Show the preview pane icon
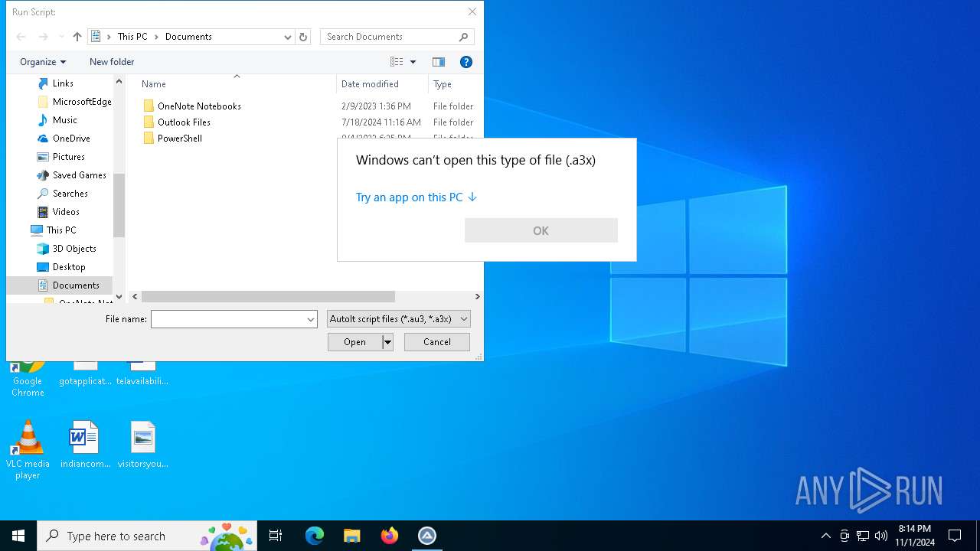 coord(439,62)
